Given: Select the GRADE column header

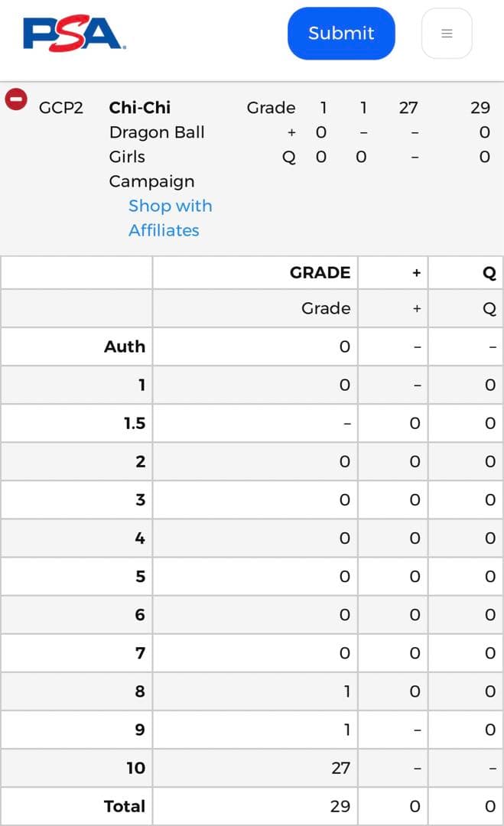Looking at the screenshot, I should click(x=320, y=272).
